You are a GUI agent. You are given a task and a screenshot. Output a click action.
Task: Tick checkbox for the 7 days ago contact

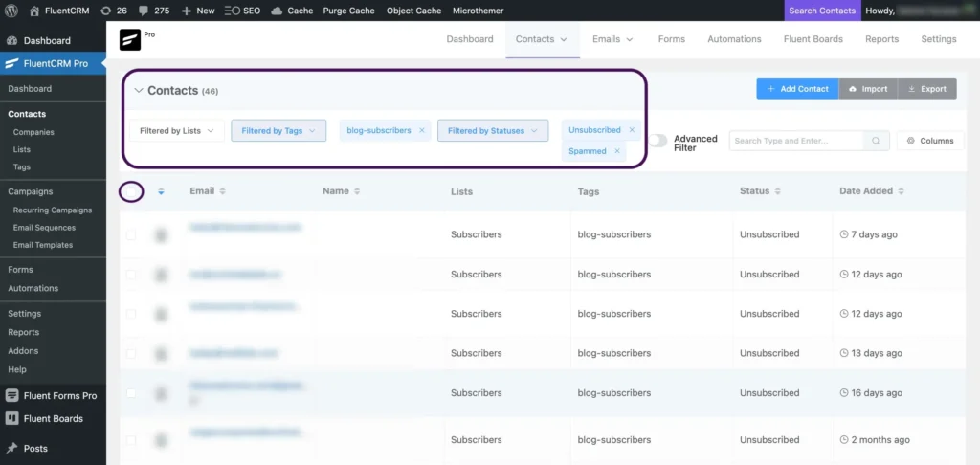[x=131, y=235]
